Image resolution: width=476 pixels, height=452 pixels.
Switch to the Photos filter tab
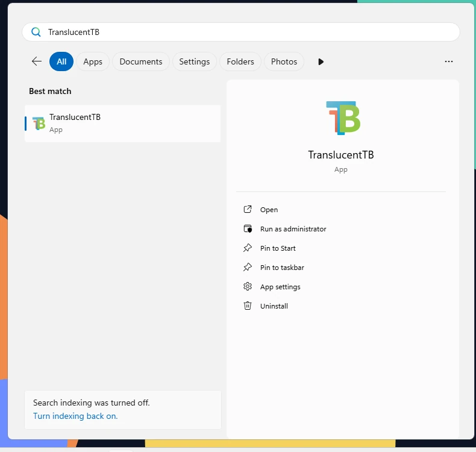pos(284,61)
